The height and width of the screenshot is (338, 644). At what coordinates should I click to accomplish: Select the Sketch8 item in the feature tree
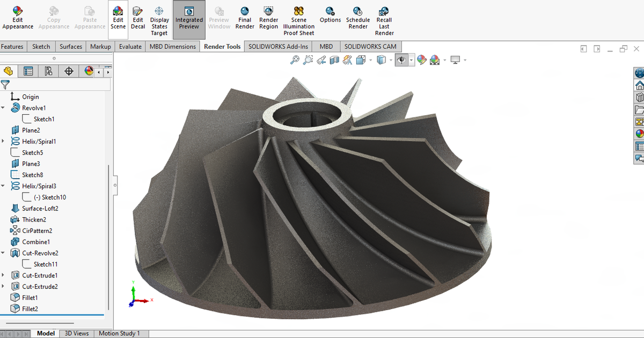[33, 174]
